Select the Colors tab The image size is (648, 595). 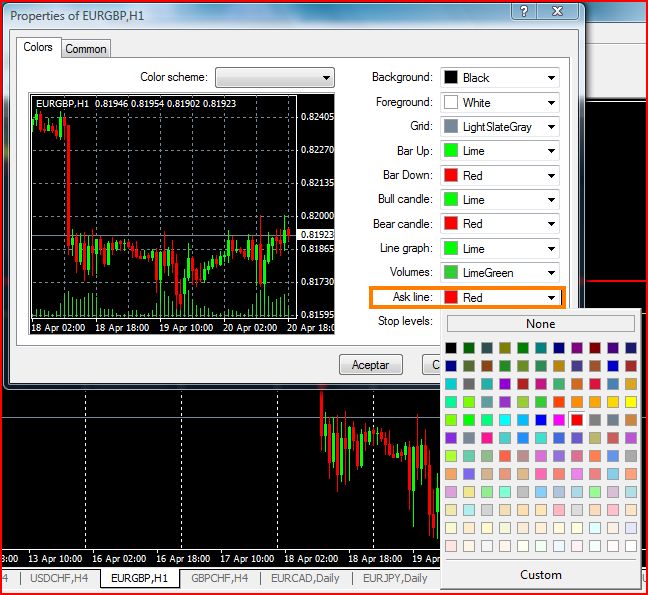point(38,48)
